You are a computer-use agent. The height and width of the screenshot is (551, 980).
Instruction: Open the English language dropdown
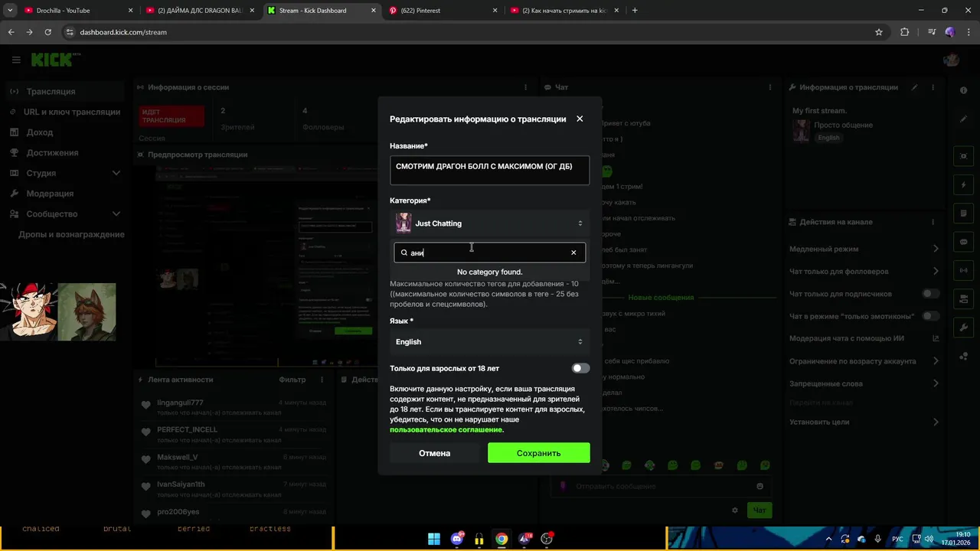tap(490, 342)
